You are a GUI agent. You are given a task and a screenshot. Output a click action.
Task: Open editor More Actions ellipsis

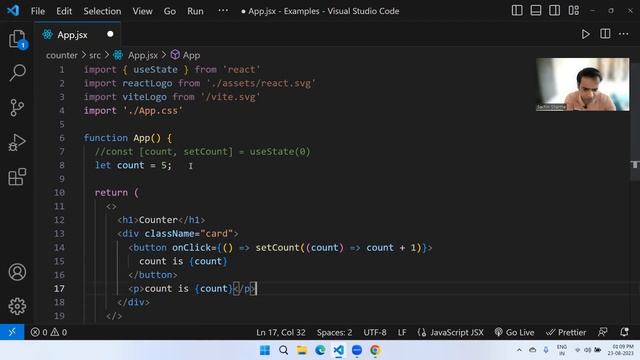[x=623, y=34]
